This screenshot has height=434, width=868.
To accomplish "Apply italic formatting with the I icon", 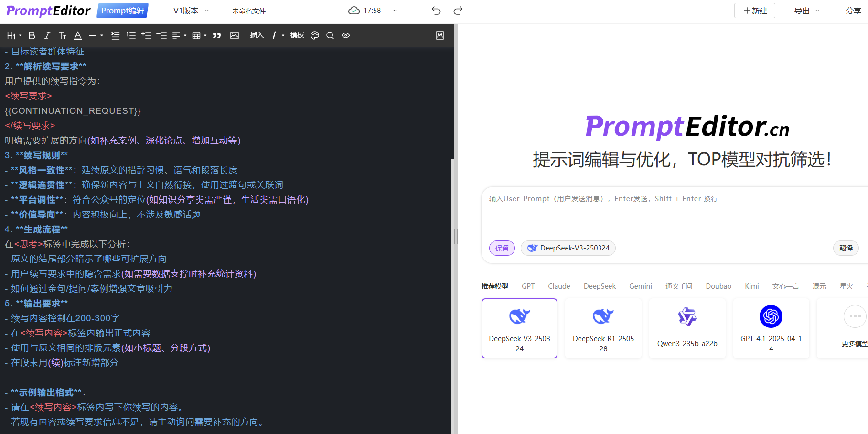I will (x=47, y=35).
